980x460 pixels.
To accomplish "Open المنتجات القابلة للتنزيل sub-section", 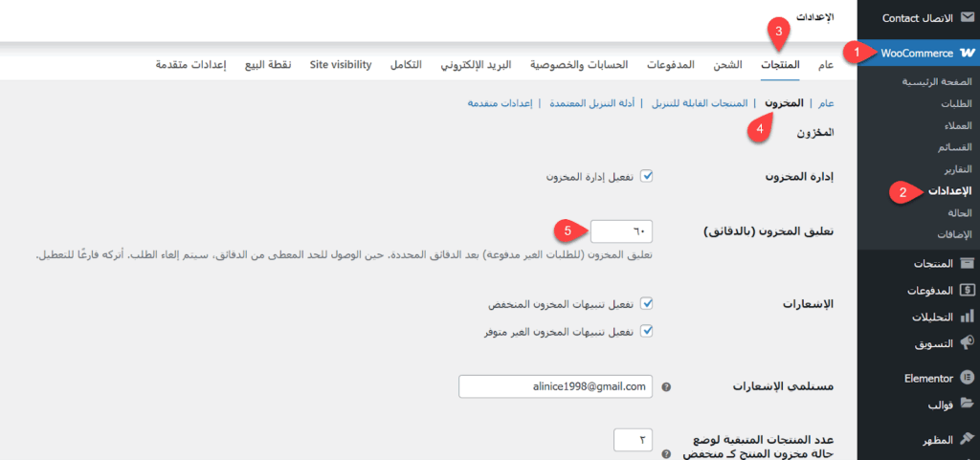I will click(700, 103).
